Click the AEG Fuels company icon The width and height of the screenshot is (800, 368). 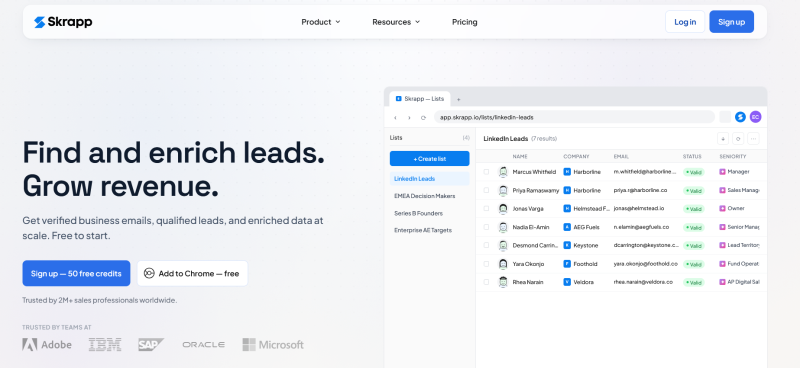coord(567,227)
